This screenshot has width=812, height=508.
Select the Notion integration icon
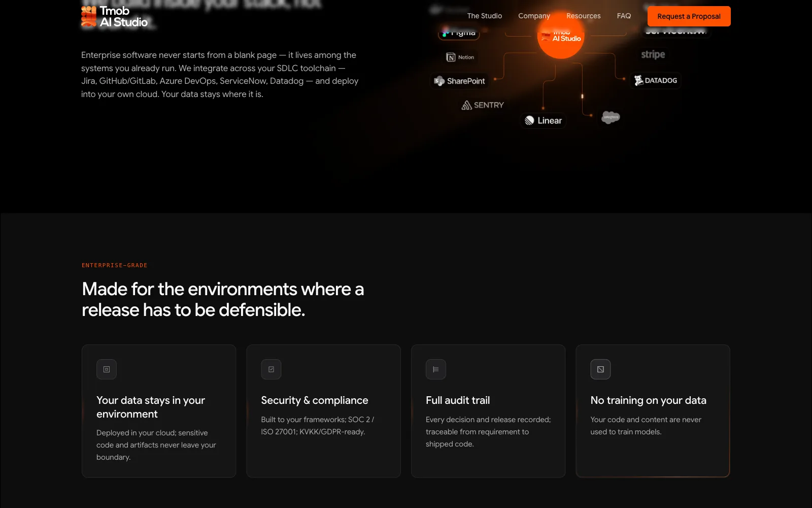pos(460,57)
